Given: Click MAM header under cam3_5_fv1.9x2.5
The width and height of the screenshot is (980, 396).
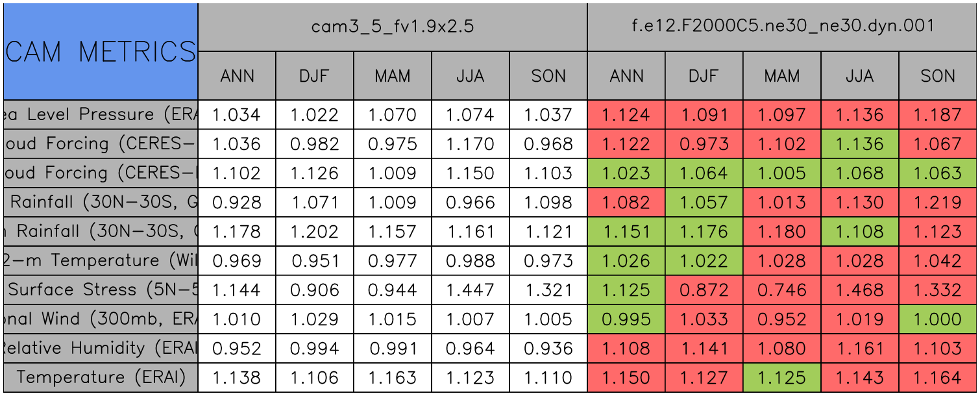Looking at the screenshot, I should pyautogui.click(x=392, y=76).
